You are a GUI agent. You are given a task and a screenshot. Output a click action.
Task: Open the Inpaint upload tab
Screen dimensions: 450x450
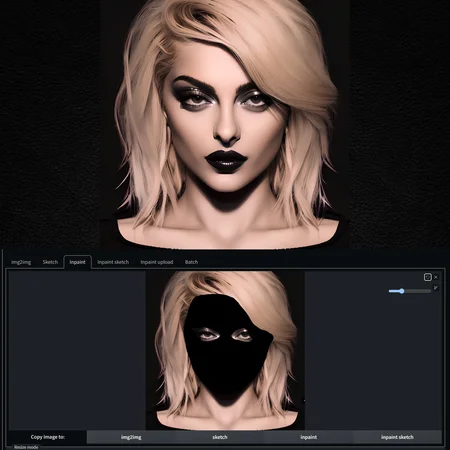pyautogui.click(x=157, y=262)
